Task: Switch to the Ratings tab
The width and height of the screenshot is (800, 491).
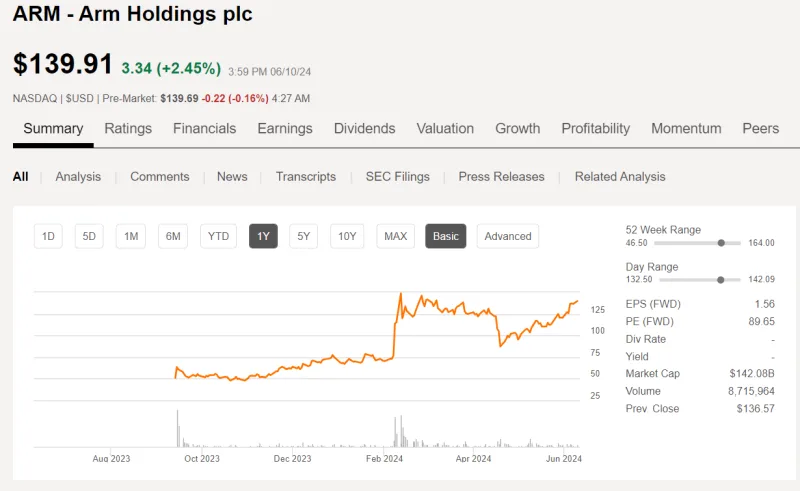Action: pos(128,128)
